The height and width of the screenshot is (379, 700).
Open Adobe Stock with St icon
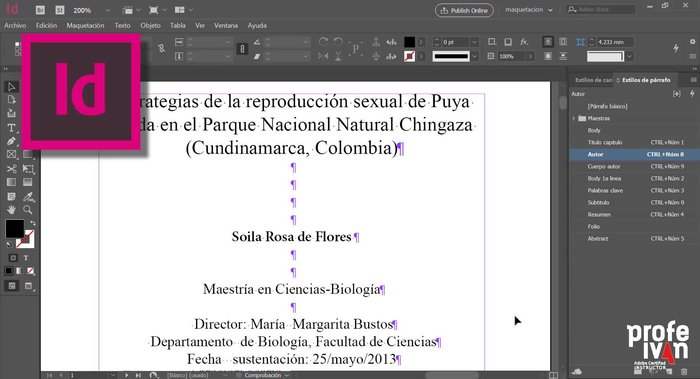click(x=60, y=10)
